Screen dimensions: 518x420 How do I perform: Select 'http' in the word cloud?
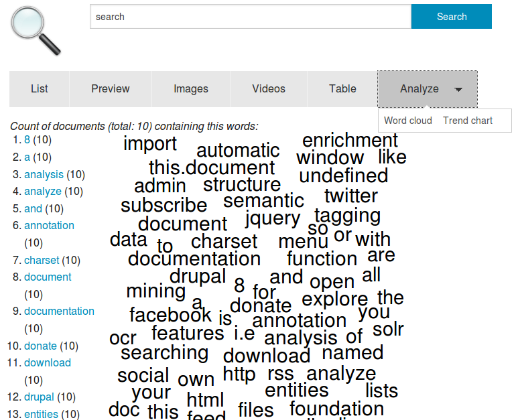(x=239, y=374)
